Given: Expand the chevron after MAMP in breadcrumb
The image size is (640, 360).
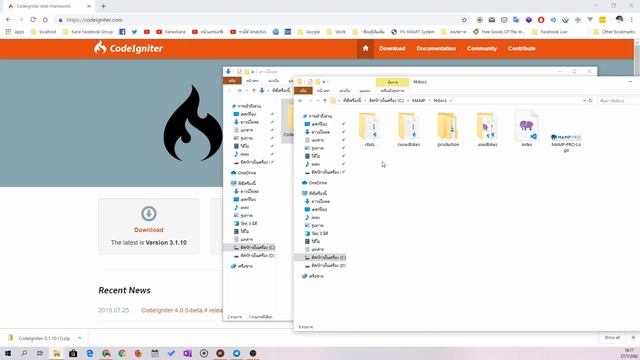Looking at the screenshot, I should (x=429, y=100).
